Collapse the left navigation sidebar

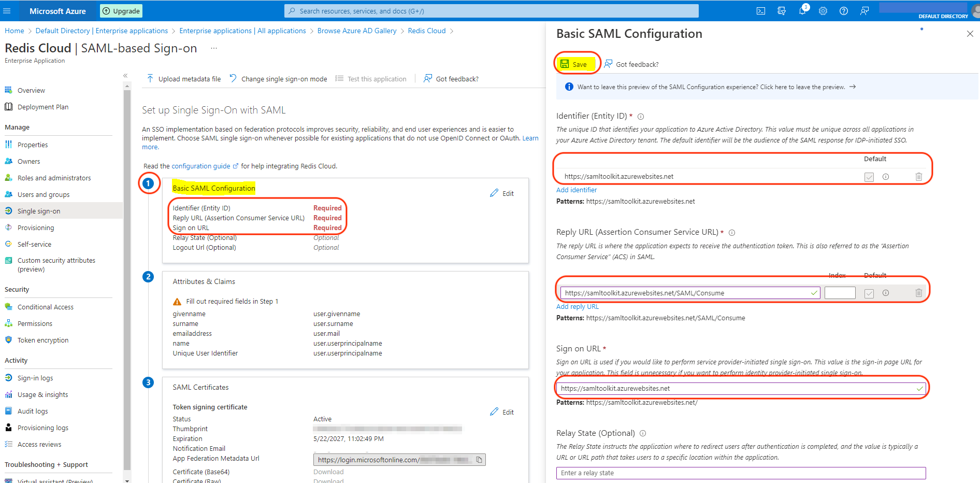(125, 76)
